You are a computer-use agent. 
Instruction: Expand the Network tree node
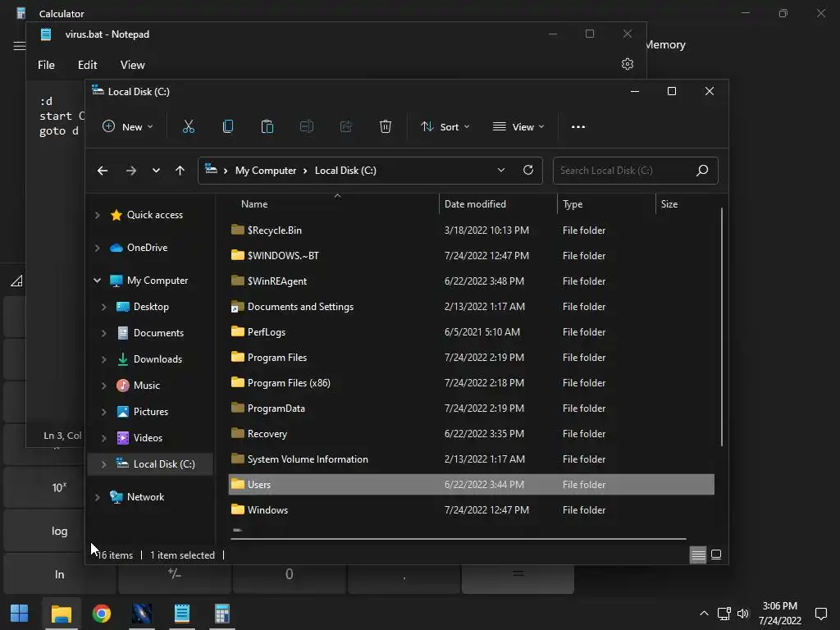pyautogui.click(x=97, y=496)
